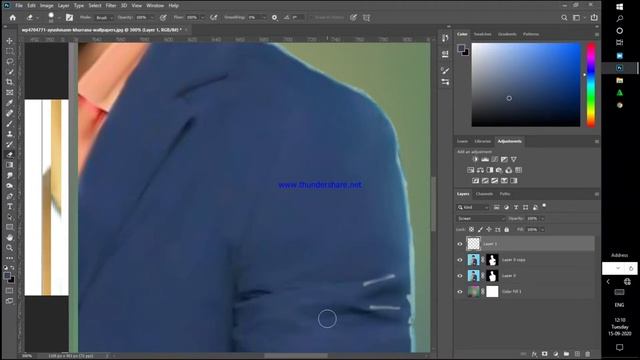Create a new group folder icon
640x360 pixels.
(567, 354)
